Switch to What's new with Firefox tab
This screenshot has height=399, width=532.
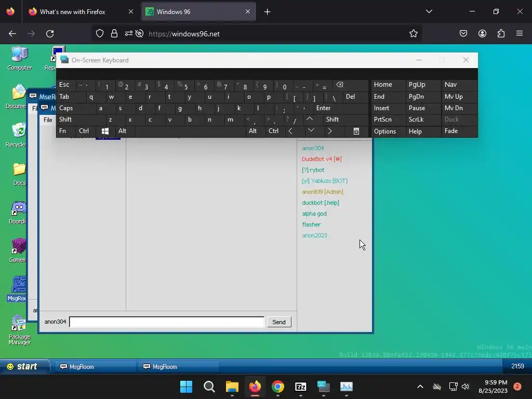pyautogui.click(x=81, y=11)
